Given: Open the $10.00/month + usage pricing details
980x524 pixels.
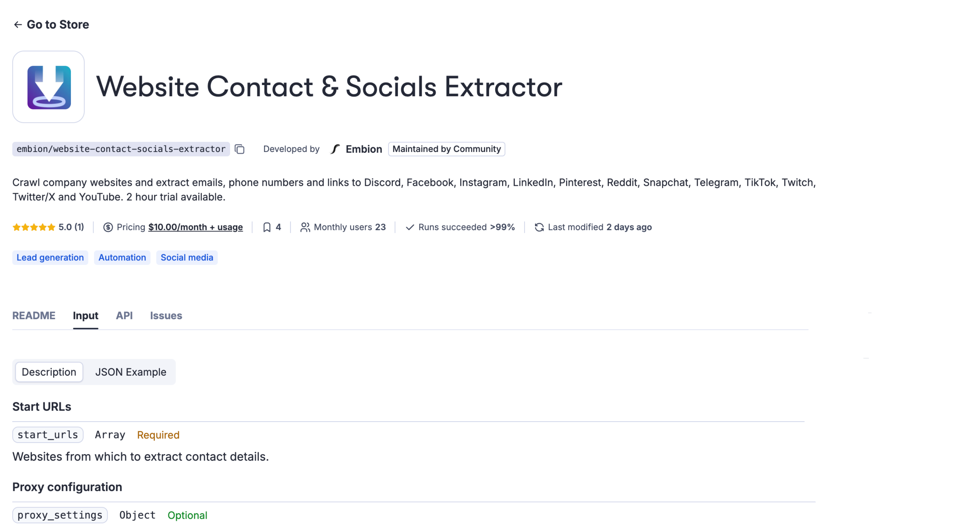Looking at the screenshot, I should point(196,227).
